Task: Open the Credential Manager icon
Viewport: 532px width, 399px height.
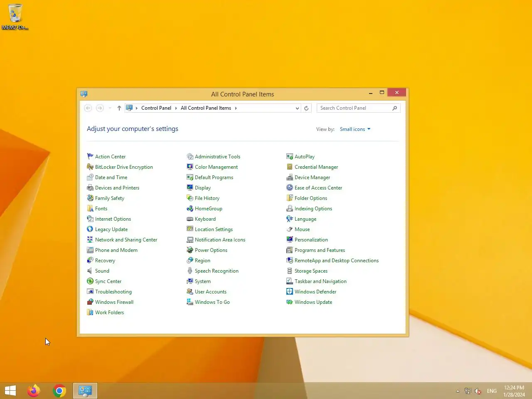Action: [x=290, y=167]
